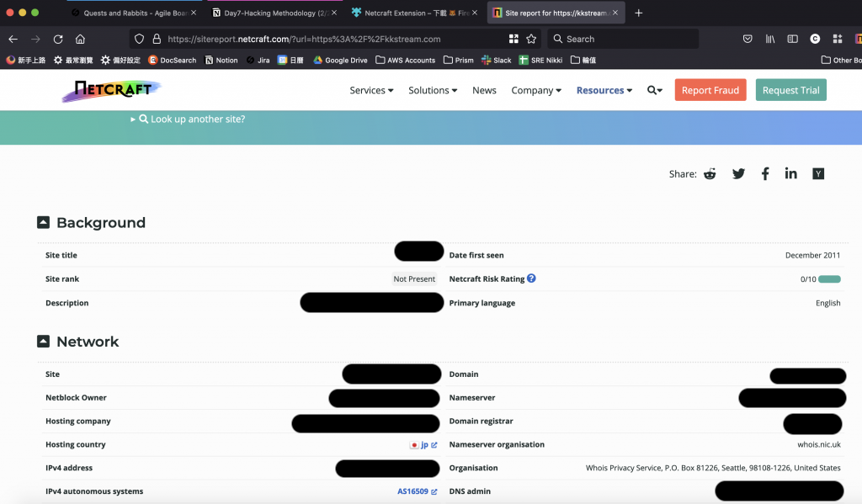Share the report on Twitter
This screenshot has height=504, width=862.
[738, 173]
